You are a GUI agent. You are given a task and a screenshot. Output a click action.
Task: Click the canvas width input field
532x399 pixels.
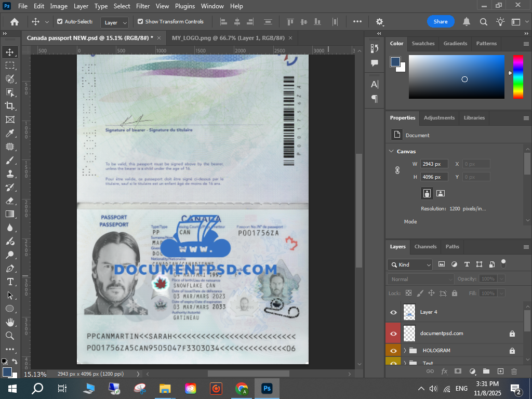434,164
